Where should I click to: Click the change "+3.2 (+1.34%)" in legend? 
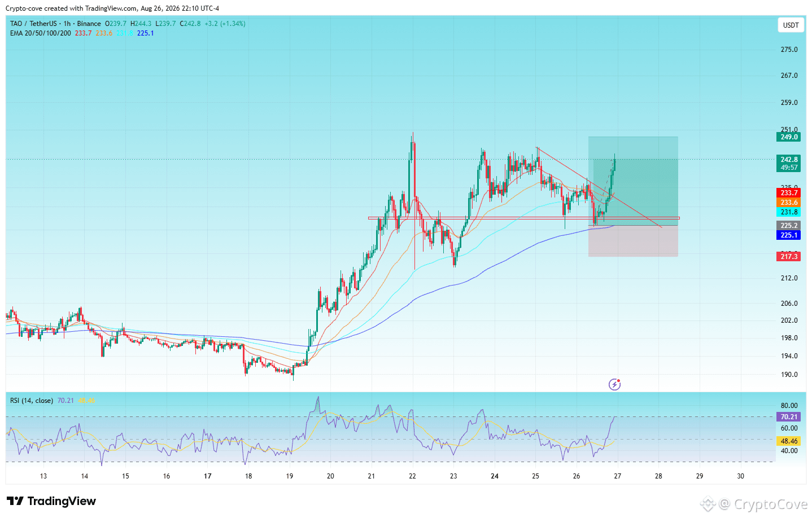click(x=225, y=24)
